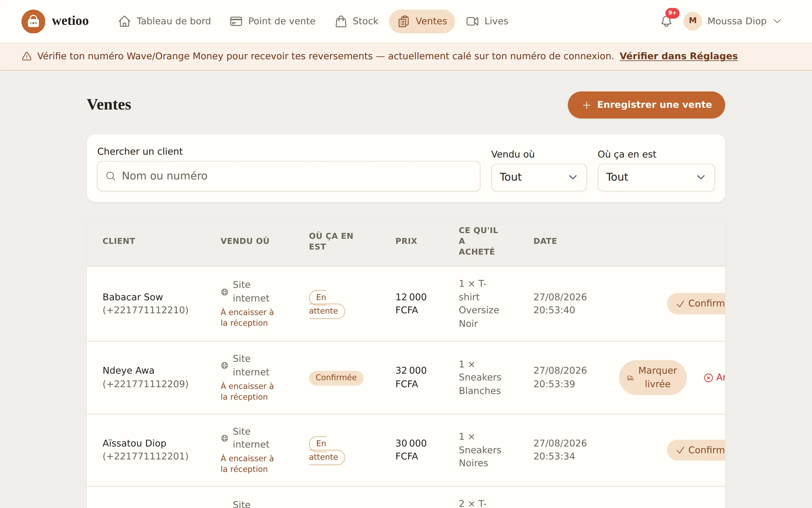The image size is (812, 508).
Task: Click the DATE column header
Action: pyautogui.click(x=545, y=241)
